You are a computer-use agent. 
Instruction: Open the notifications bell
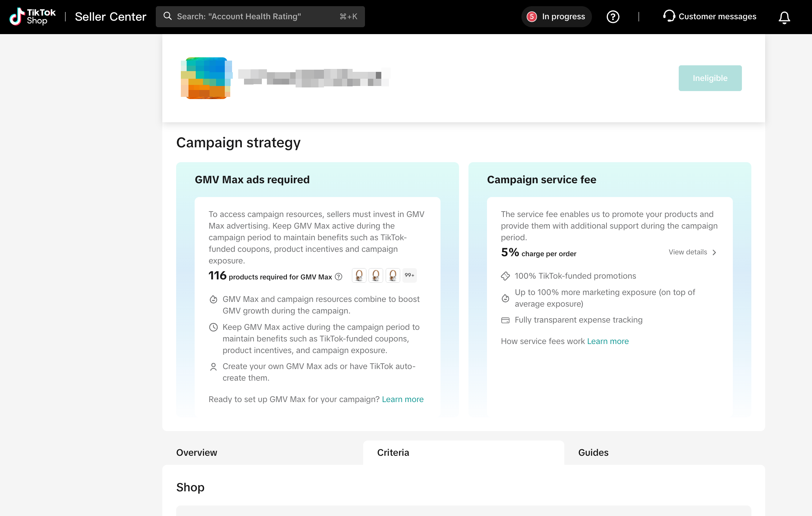pyautogui.click(x=784, y=17)
